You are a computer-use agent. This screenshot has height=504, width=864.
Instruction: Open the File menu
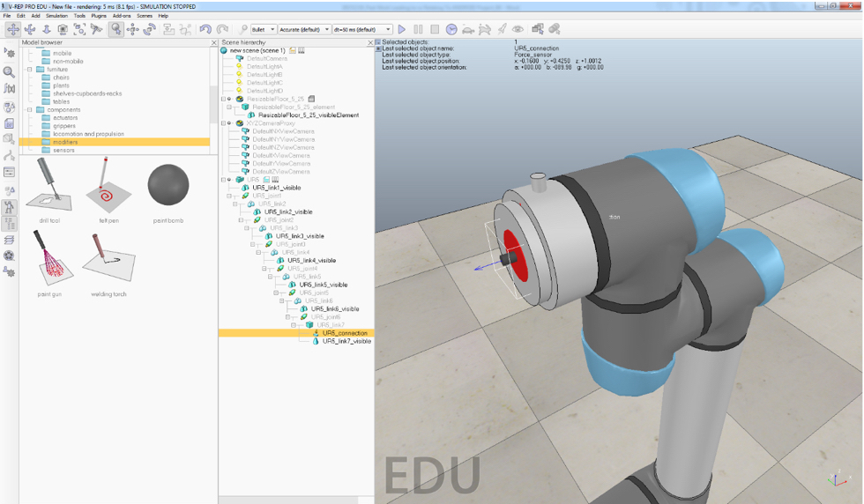tap(7, 16)
